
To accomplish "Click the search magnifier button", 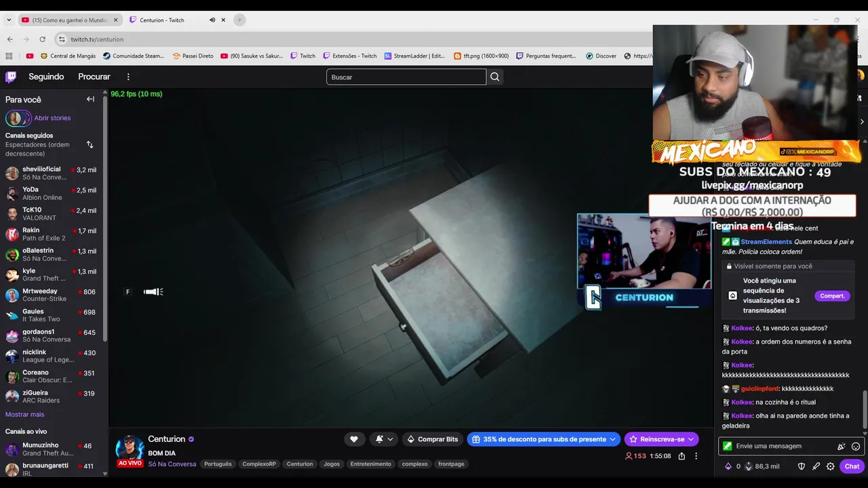I will 495,77.
